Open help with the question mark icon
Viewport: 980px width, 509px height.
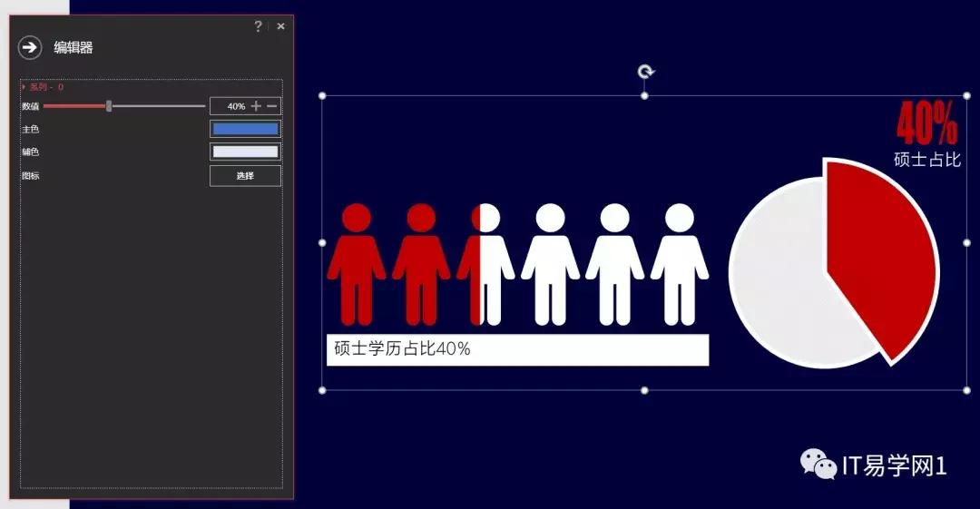[258, 26]
